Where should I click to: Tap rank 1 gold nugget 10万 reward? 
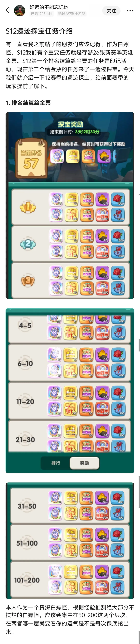(x=102, y=199)
